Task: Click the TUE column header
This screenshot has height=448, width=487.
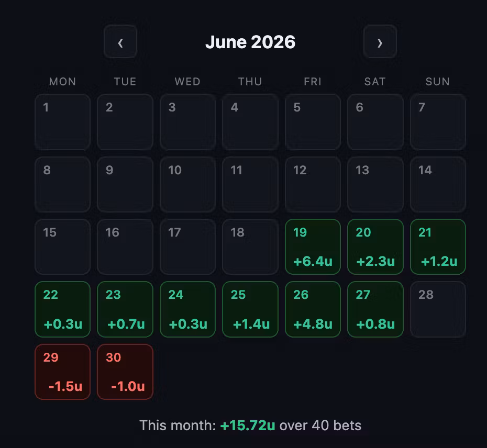Action: tap(125, 82)
